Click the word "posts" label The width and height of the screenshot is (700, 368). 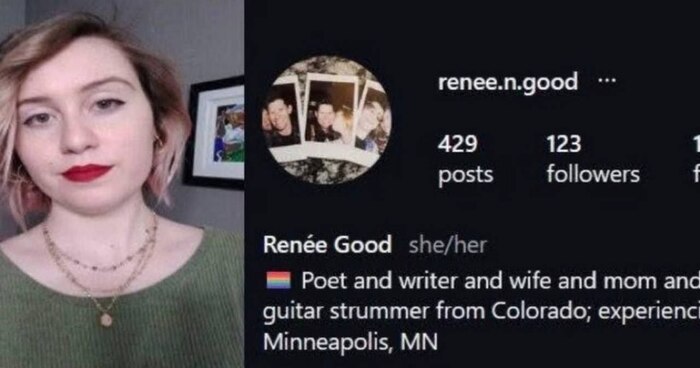(x=466, y=175)
